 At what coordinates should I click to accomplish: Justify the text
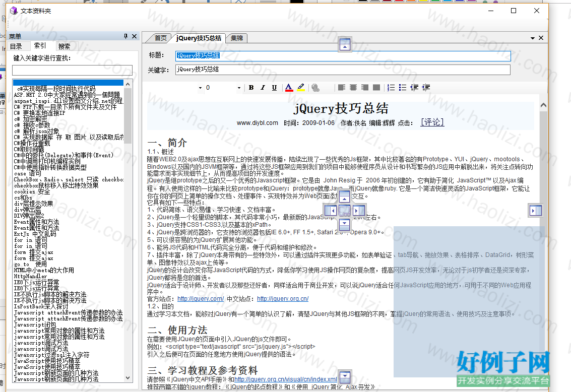point(376,87)
